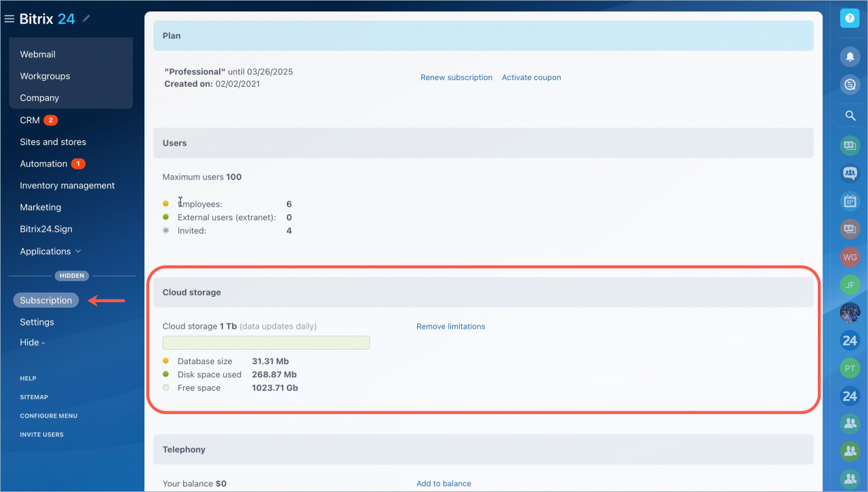Click the pencil edit icon beside Bitrix 24
Viewport: 868px width, 492px height.
(x=86, y=19)
